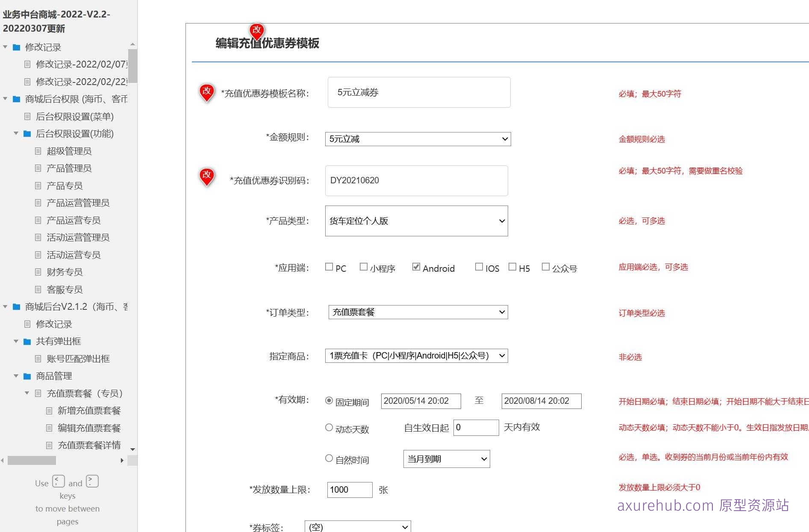Click the page icon beside 超级管理员
Image resolution: width=809 pixels, height=532 pixels.
click(38, 151)
